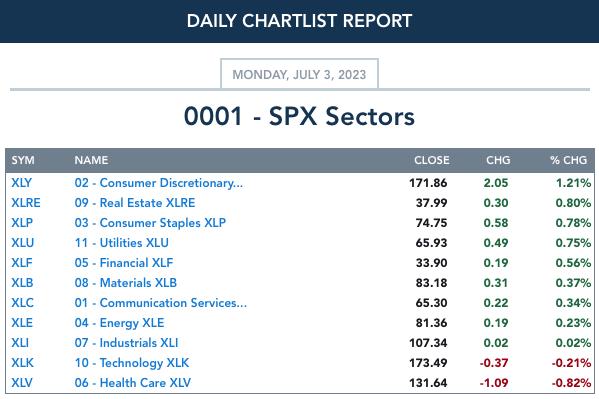599x399 pixels.
Task: Open 01 - Communication Services link
Action: (x=161, y=303)
